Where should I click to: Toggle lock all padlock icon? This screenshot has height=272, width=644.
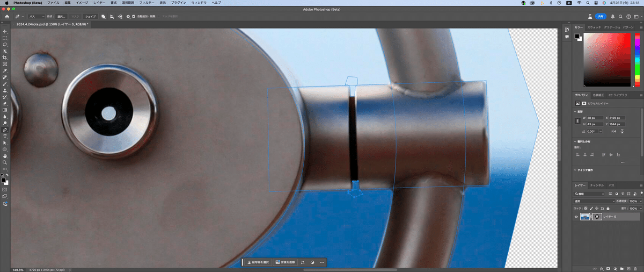(608, 209)
